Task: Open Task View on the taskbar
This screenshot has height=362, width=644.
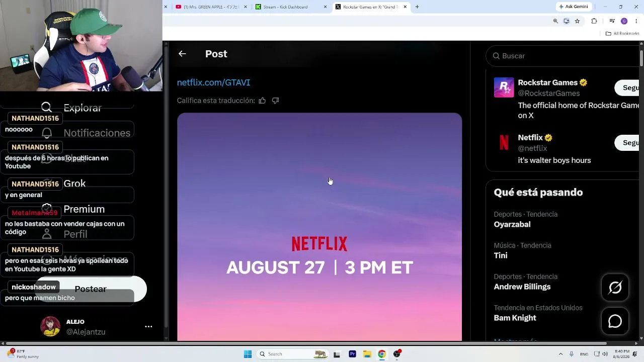Action: pyautogui.click(x=337, y=354)
